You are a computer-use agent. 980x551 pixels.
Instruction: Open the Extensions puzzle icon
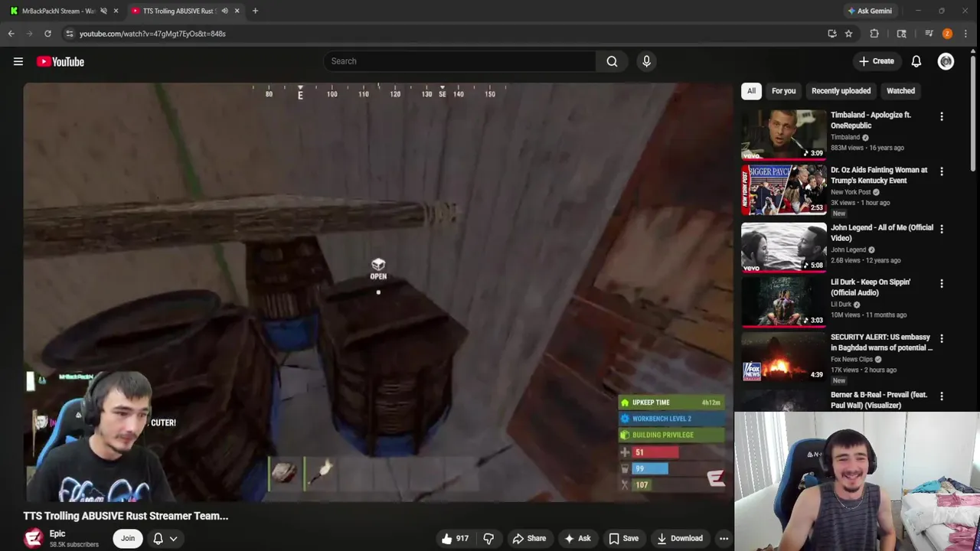click(874, 34)
